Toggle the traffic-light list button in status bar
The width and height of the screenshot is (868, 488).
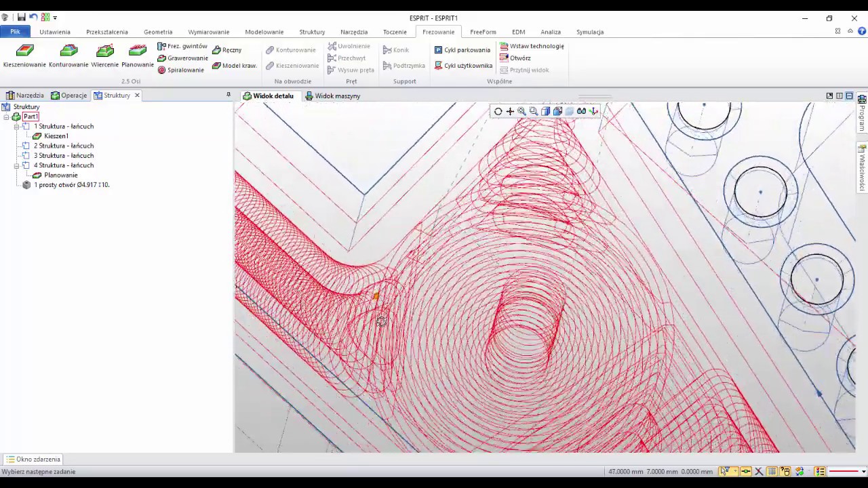click(x=821, y=471)
